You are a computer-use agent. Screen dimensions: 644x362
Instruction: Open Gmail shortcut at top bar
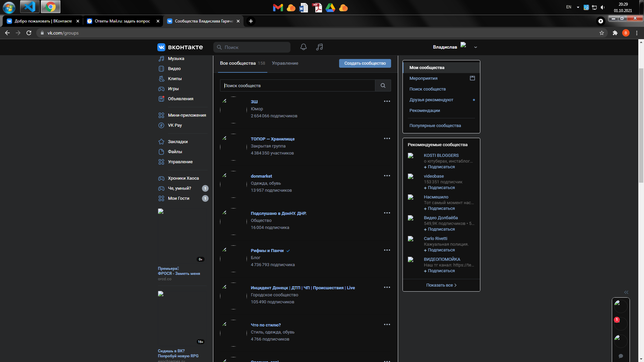[278, 7]
